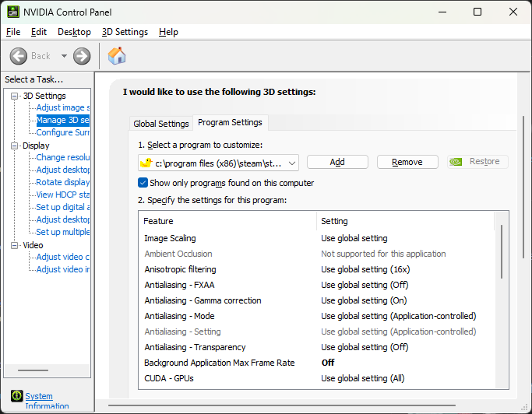
Task: Open the Desktop menu
Action: point(74,32)
